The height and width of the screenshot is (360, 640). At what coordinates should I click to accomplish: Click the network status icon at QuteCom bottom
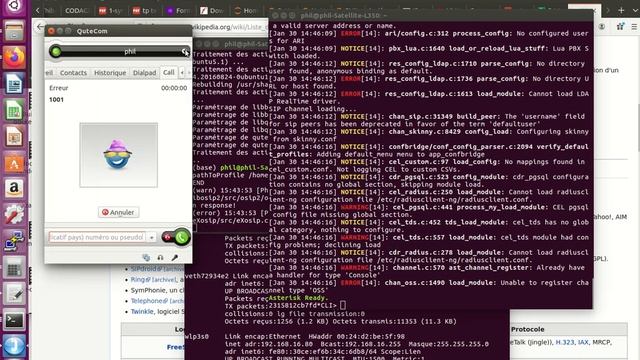tap(146, 258)
